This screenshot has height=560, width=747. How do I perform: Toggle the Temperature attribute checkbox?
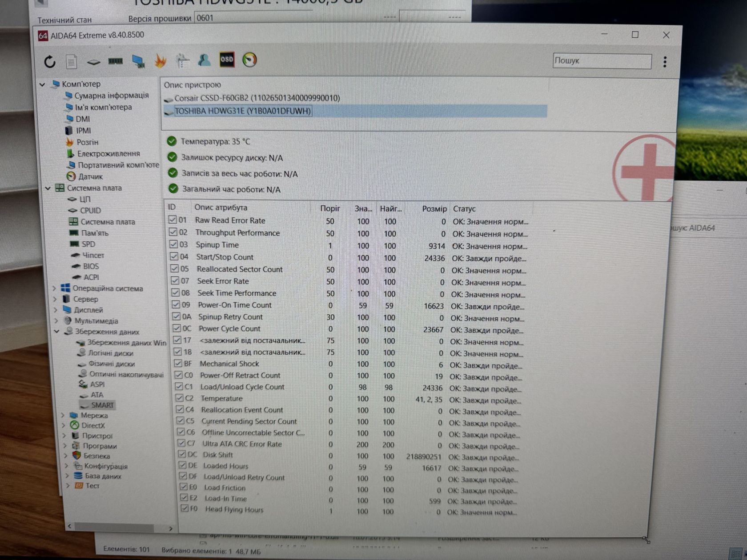(x=179, y=398)
